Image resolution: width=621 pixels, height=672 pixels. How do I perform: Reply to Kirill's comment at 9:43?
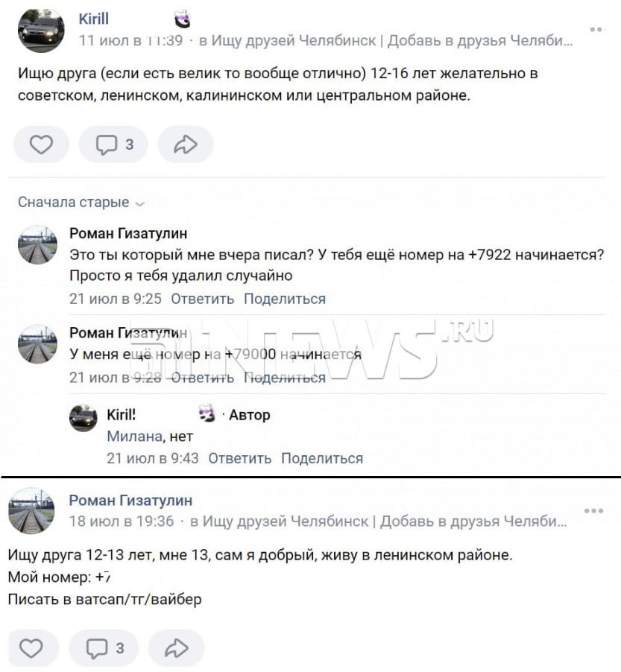[240, 458]
